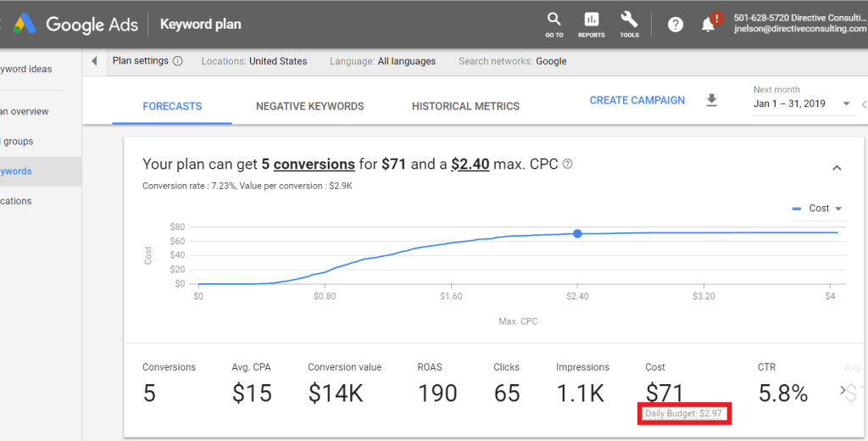Show more metrics with right chevron
Screen dimensions: 868x441
coord(843,391)
